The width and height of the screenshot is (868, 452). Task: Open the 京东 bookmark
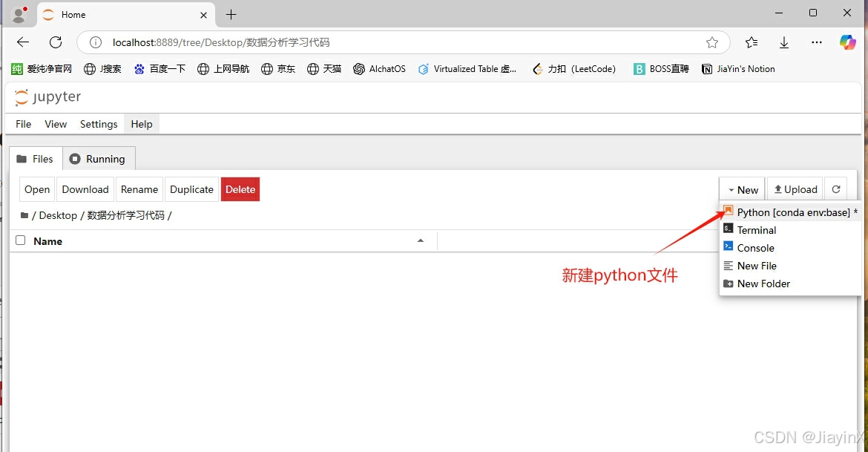point(278,69)
